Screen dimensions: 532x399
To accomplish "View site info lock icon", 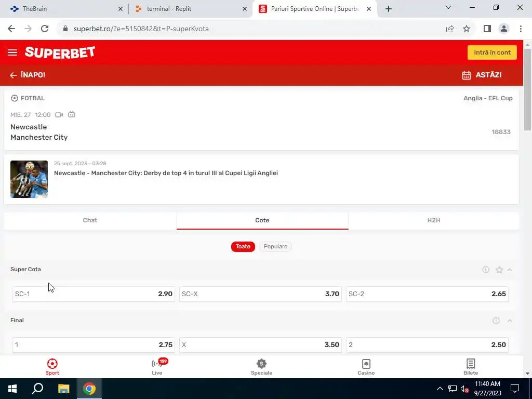I will pos(65,29).
